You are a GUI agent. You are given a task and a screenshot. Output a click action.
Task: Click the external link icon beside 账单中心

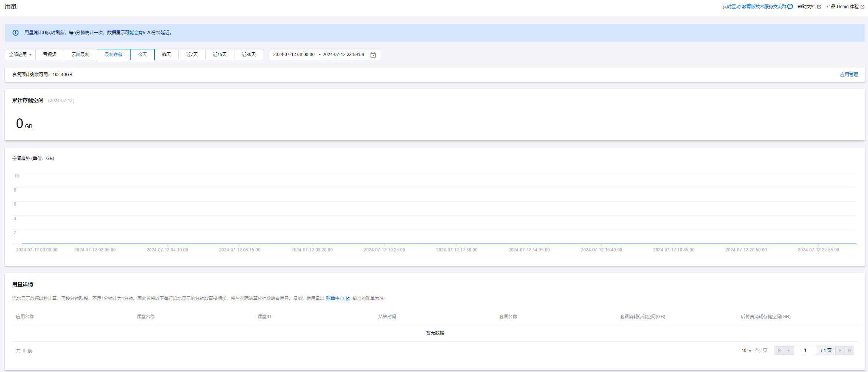pos(348,298)
